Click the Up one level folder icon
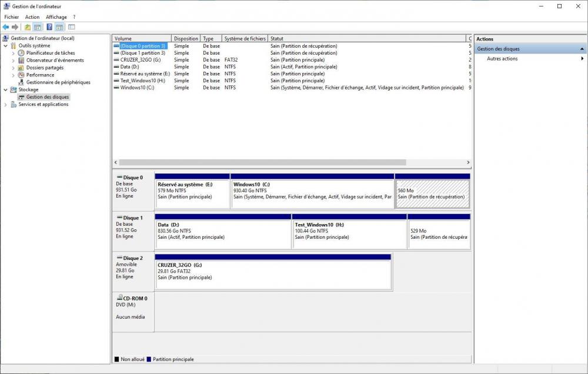 pyautogui.click(x=28, y=27)
